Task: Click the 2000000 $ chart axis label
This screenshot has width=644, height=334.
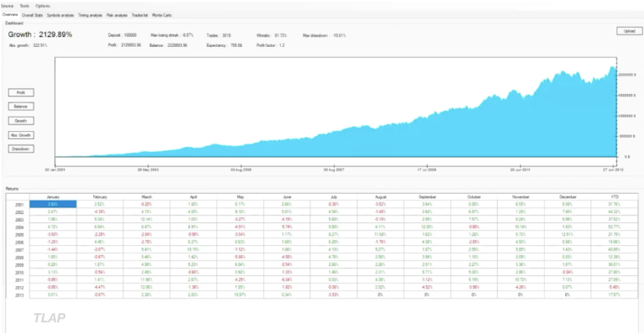Action: (627, 75)
